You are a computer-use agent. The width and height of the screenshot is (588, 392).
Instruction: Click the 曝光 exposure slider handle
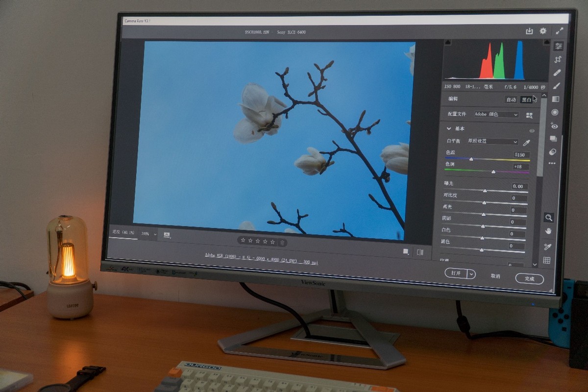coord(485,190)
